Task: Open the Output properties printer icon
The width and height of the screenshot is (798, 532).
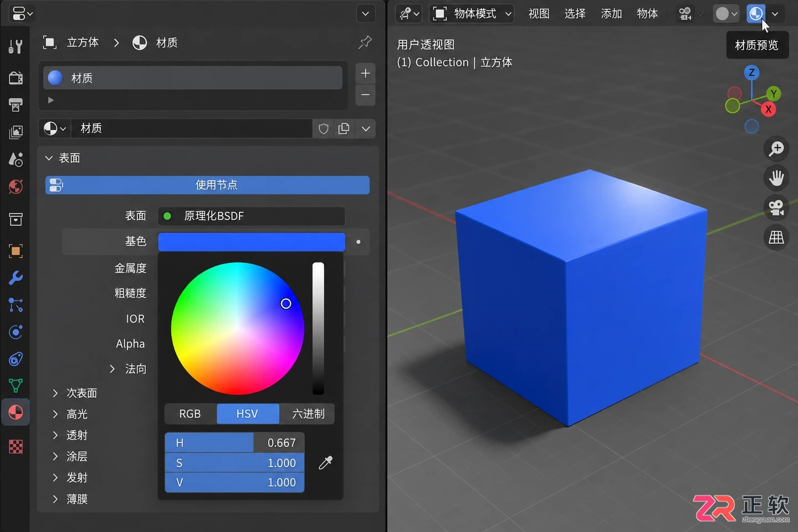Action: pyautogui.click(x=16, y=105)
